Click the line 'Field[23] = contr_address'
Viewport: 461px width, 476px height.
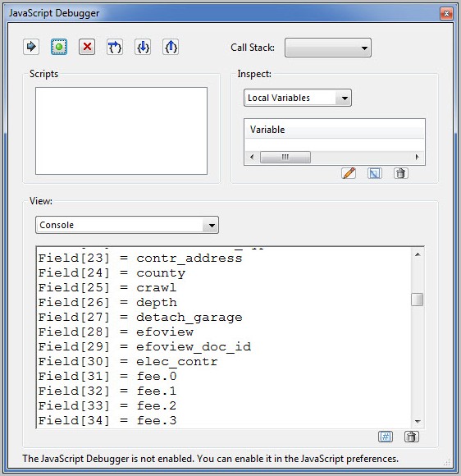[140, 258]
